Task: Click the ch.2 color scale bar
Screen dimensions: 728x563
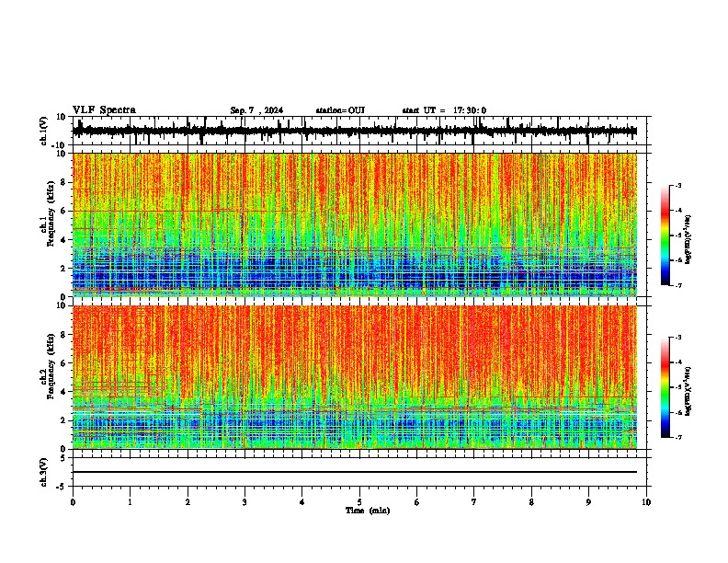Action: (665, 387)
